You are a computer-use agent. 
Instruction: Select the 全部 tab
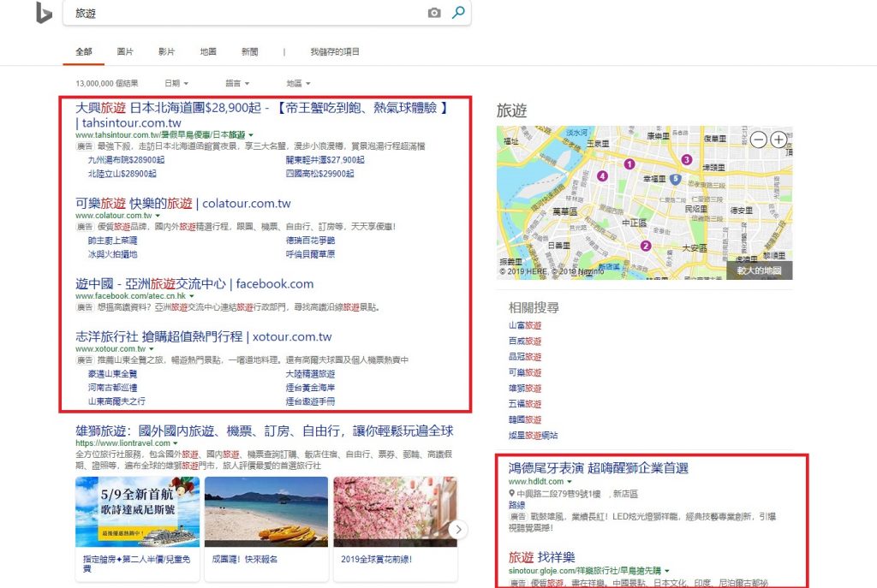pos(84,51)
